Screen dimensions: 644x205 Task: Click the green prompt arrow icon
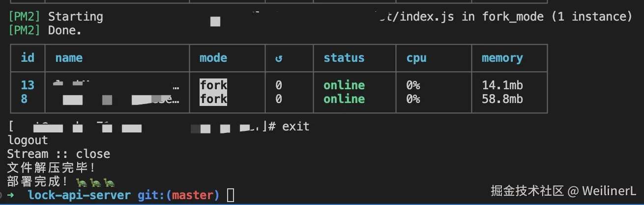click(11, 195)
